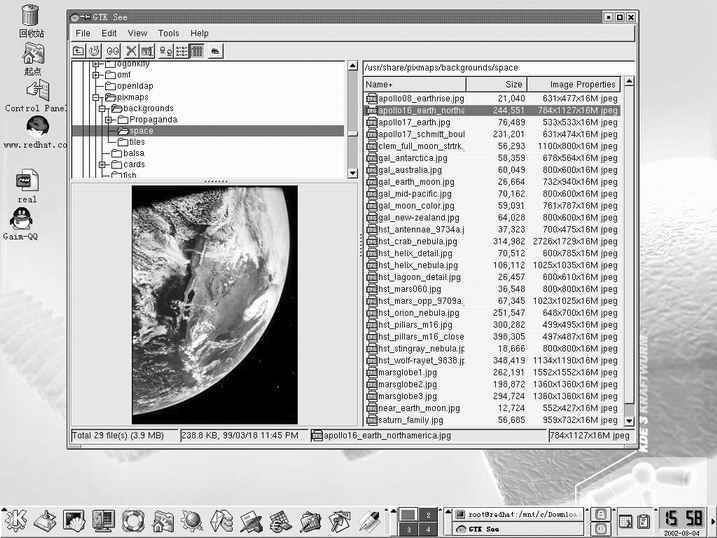This screenshot has width=717, height=538.
Task: Open the View menu
Action: click(137, 33)
